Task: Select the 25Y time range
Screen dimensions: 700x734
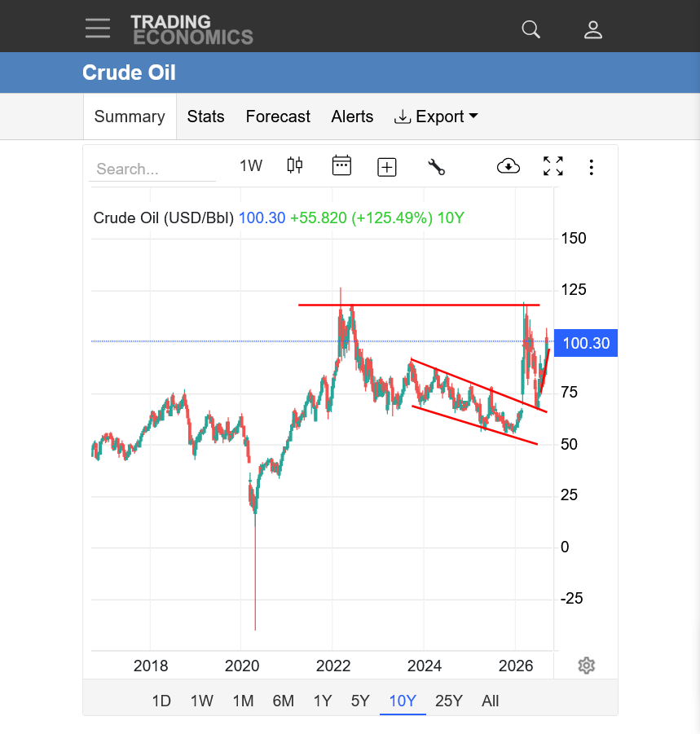Action: coord(448,701)
